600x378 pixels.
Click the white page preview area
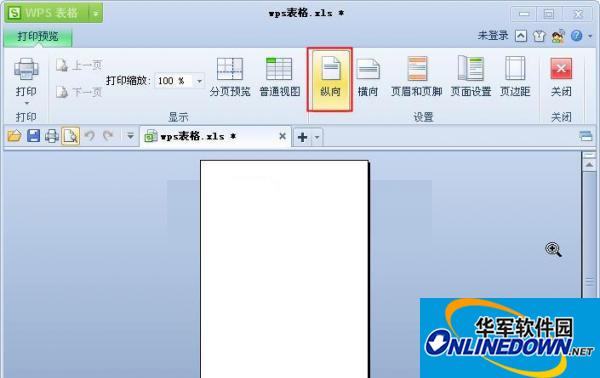284,269
